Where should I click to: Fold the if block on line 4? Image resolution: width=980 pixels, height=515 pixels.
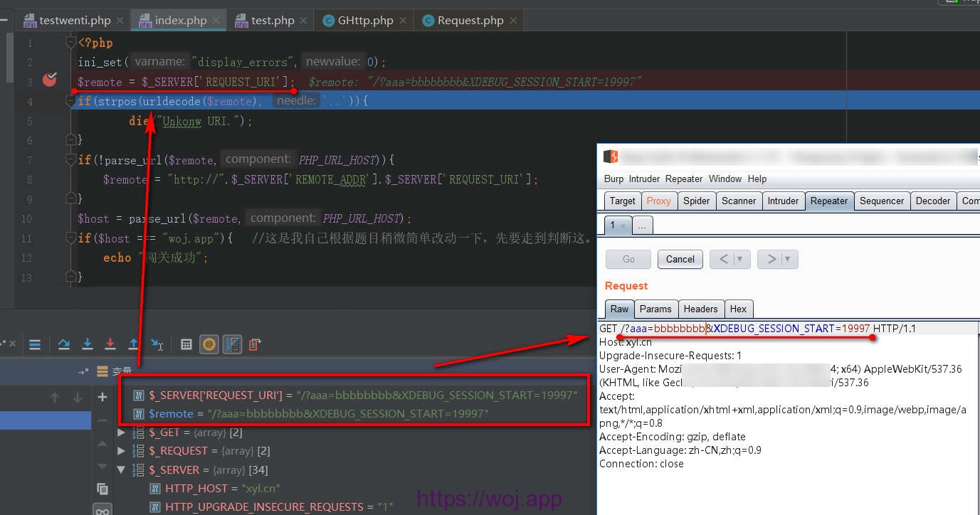70,101
